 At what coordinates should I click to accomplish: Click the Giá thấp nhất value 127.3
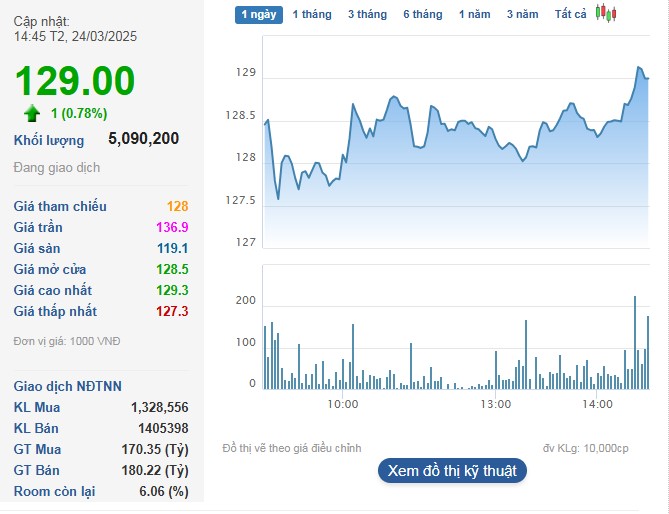click(172, 311)
